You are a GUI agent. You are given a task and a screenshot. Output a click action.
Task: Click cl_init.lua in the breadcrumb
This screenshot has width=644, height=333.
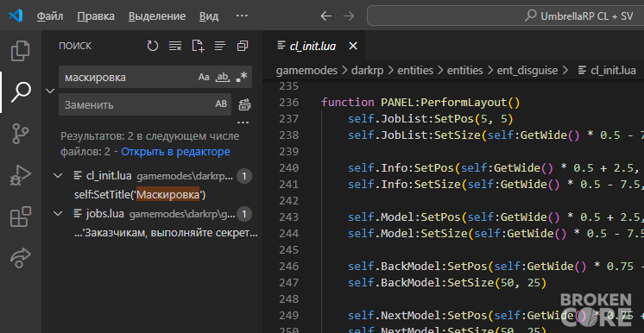pyautogui.click(x=613, y=70)
